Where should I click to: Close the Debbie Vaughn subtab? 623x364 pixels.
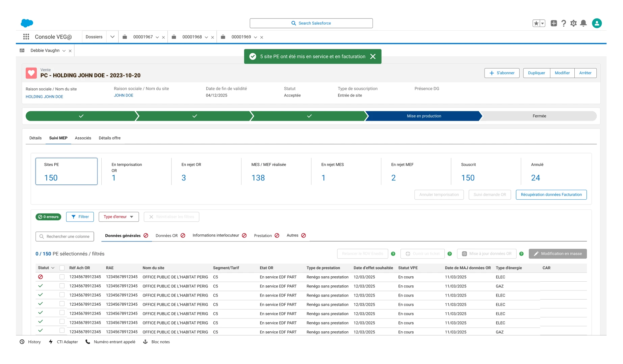click(x=70, y=51)
